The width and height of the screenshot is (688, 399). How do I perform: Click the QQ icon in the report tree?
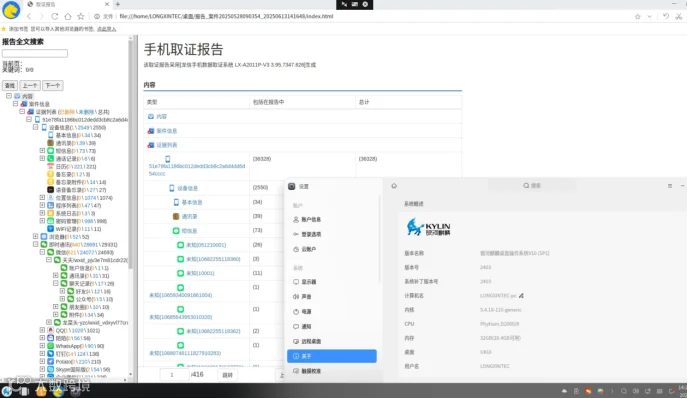click(50, 331)
